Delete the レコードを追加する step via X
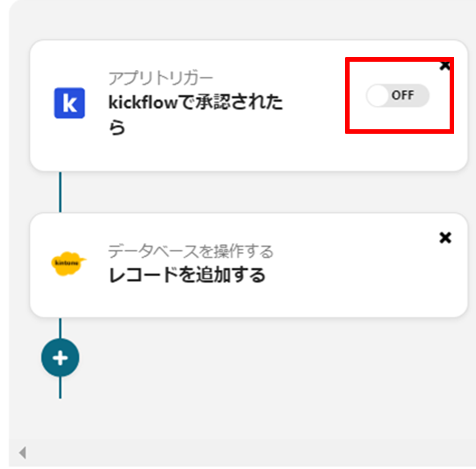 click(x=445, y=238)
